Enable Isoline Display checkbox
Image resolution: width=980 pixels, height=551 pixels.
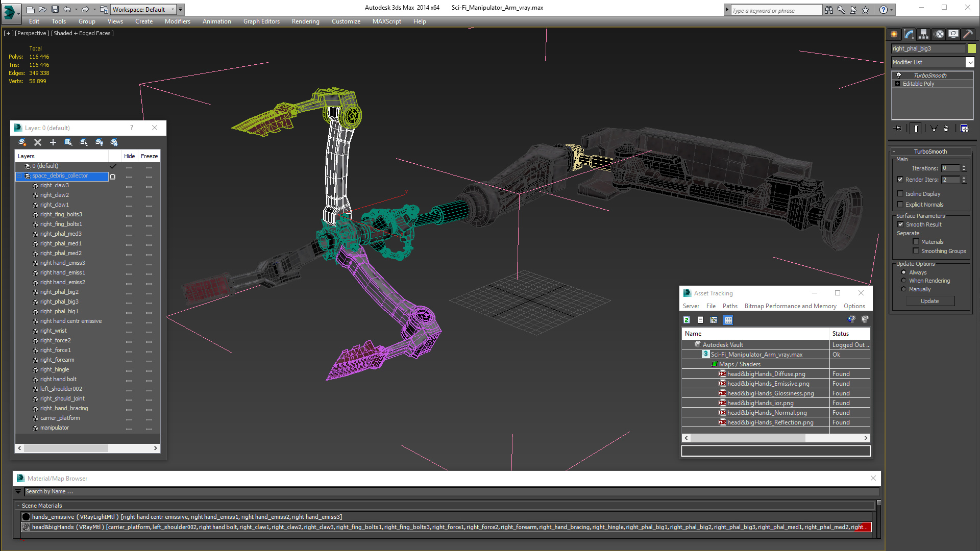pos(900,194)
